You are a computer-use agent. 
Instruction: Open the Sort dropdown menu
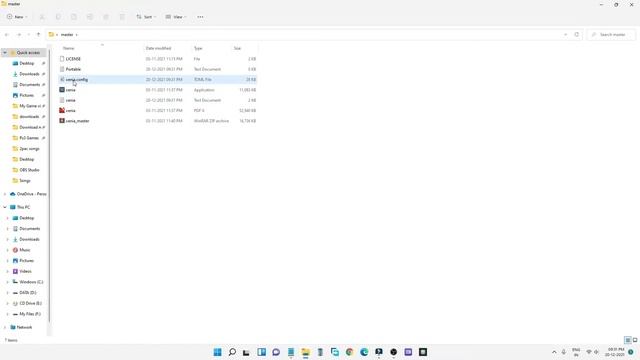pyautogui.click(x=146, y=17)
